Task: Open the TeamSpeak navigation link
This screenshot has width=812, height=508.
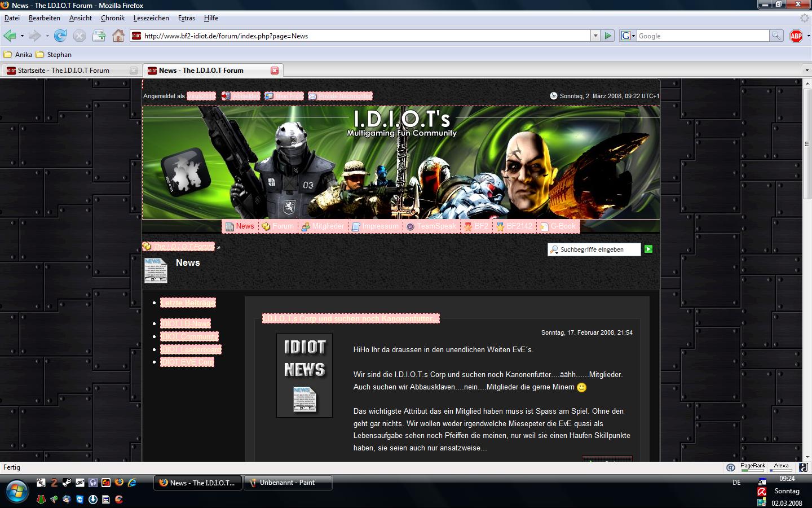Action: [x=431, y=226]
